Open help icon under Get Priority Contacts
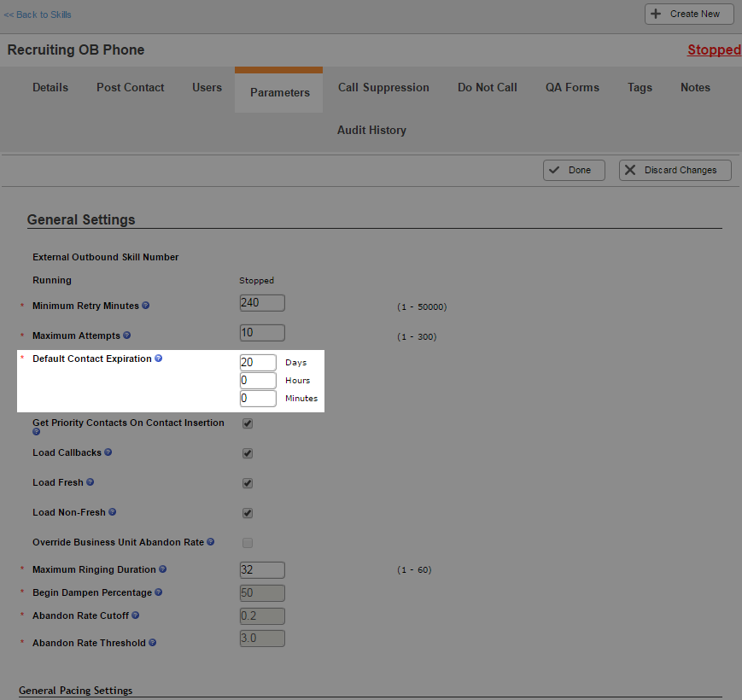 (37, 432)
